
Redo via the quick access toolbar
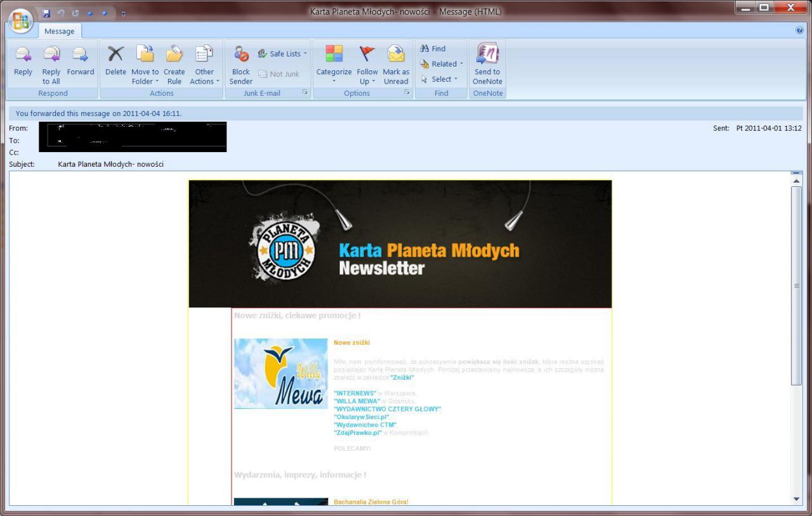tap(75, 13)
